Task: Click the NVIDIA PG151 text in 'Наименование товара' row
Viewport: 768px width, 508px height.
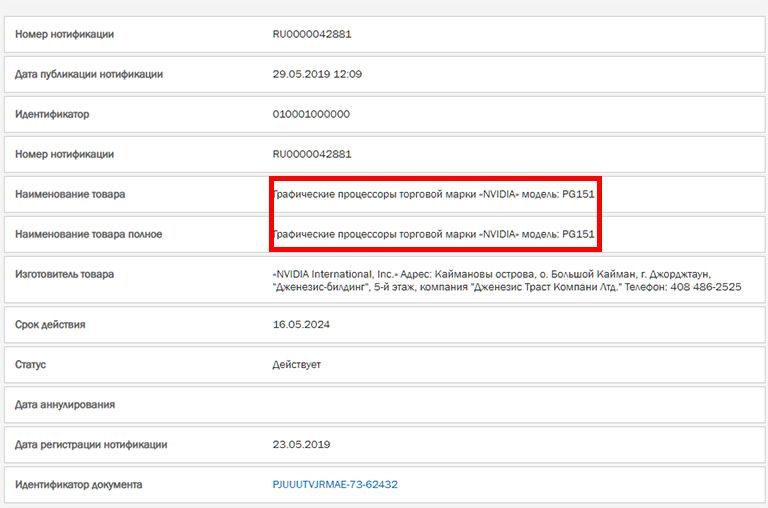Action: point(434,194)
